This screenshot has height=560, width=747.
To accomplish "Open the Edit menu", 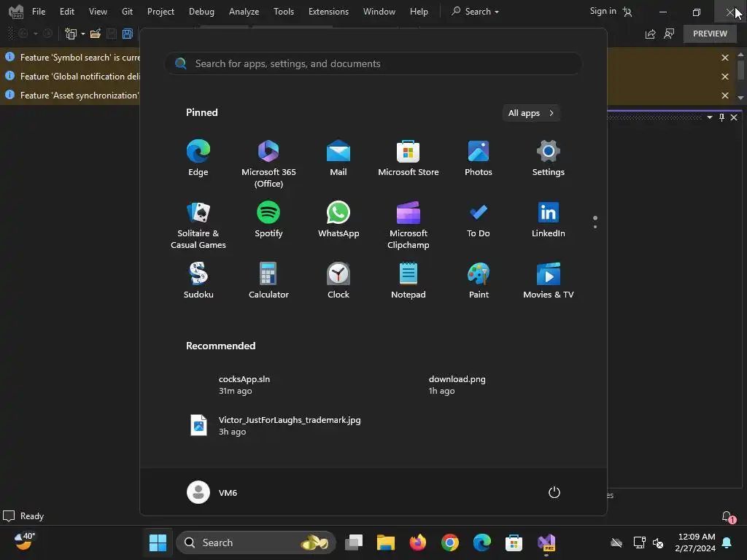I will (x=66, y=12).
